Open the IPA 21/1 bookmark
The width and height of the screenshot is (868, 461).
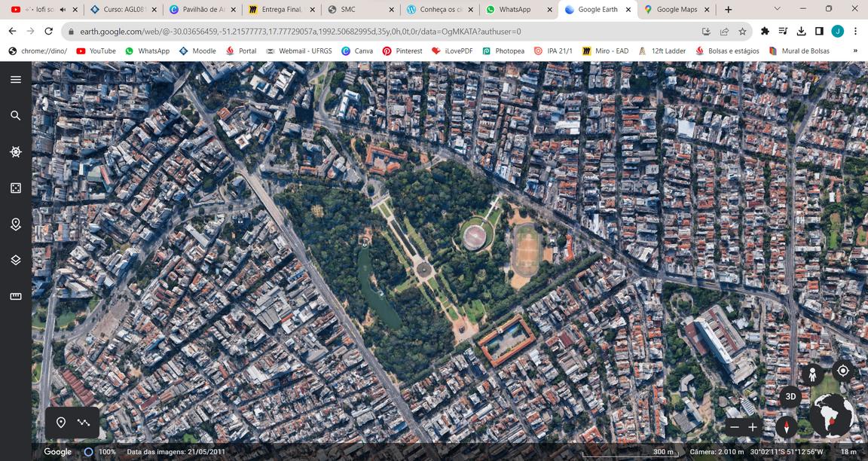point(553,51)
